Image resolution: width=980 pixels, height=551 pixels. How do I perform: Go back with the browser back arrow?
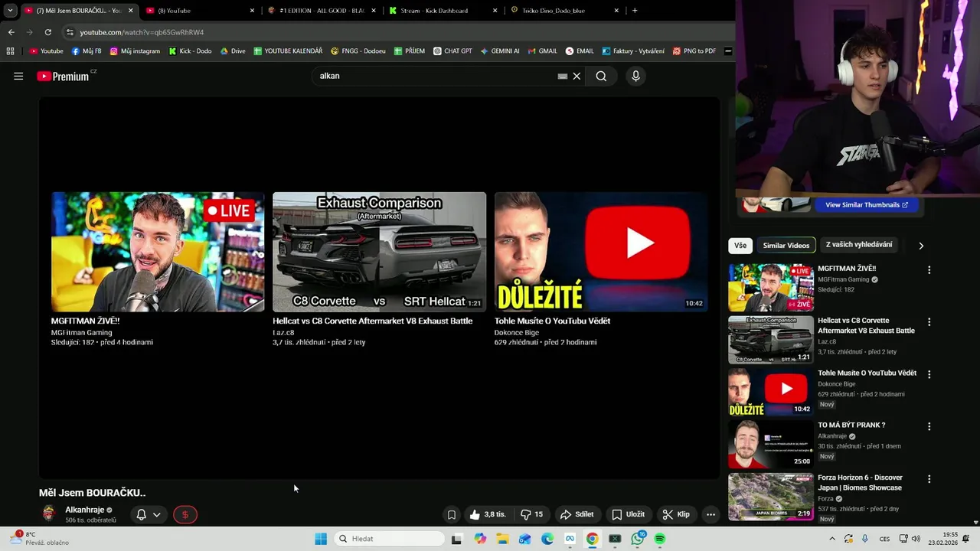tap(11, 32)
